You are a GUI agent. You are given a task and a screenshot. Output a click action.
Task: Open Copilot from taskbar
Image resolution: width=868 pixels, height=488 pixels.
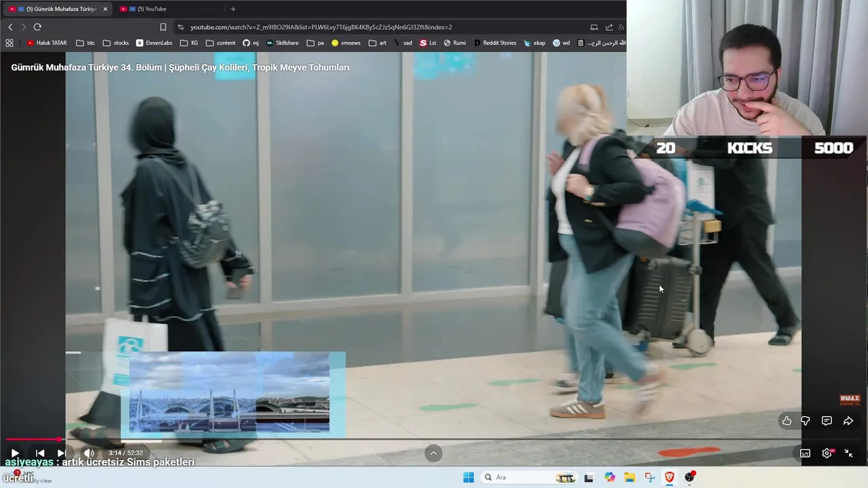click(x=610, y=477)
